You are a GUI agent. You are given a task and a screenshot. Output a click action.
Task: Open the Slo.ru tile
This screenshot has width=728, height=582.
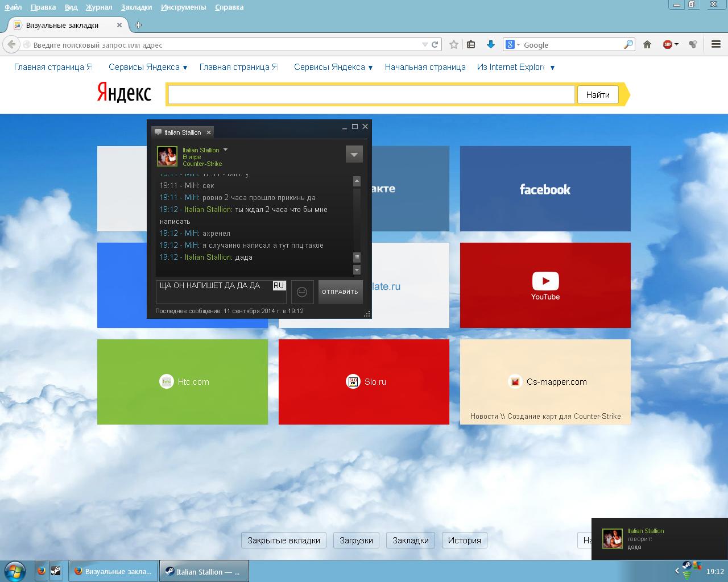(363, 382)
